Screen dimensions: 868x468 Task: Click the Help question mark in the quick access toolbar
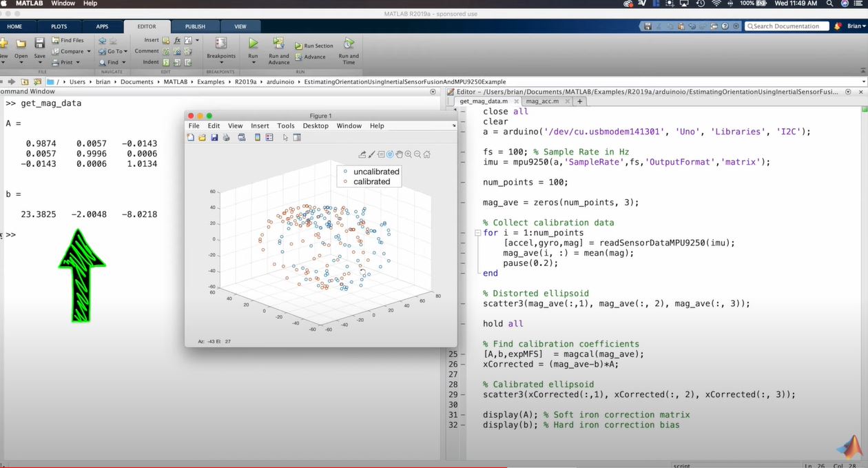pos(725,26)
